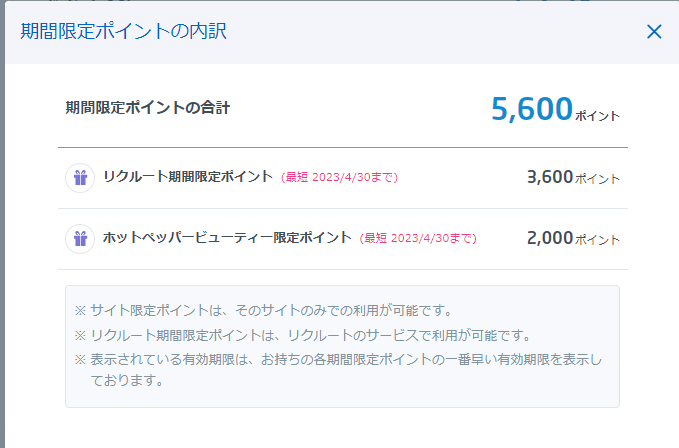The height and width of the screenshot is (448, 679).
Task: Select the 期間限定ポイントの合計 heading
Action: click(147, 107)
